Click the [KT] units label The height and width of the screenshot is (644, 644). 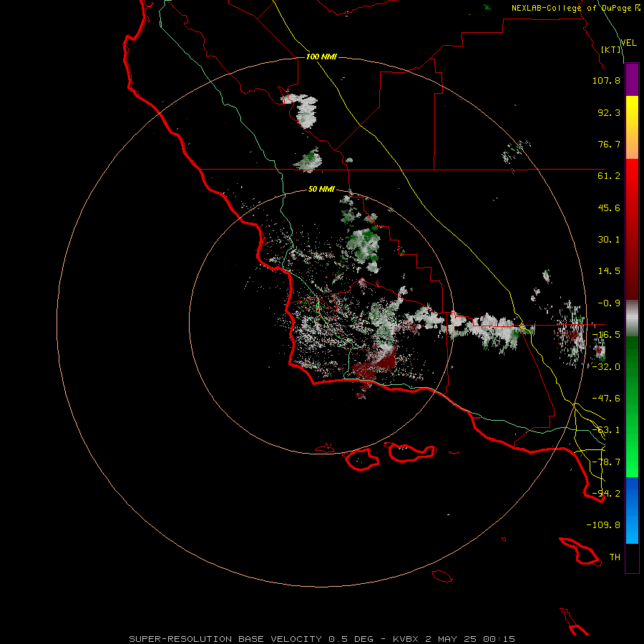click(x=611, y=49)
